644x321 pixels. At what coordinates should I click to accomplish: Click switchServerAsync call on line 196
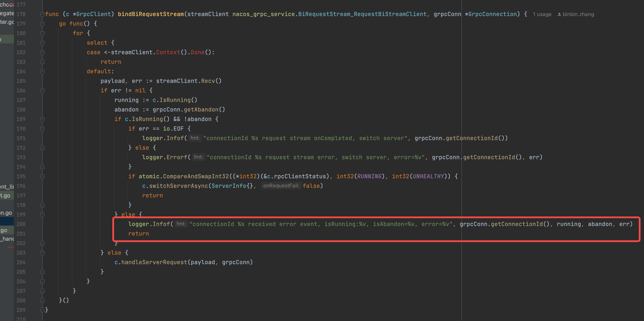178,186
